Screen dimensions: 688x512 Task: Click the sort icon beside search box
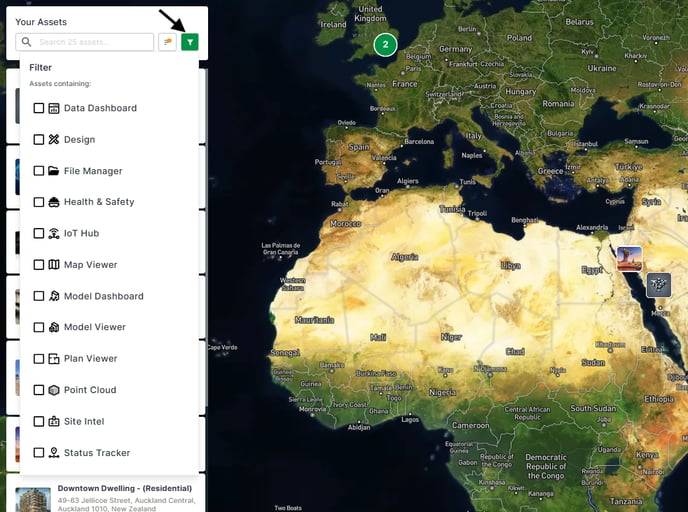[167, 42]
